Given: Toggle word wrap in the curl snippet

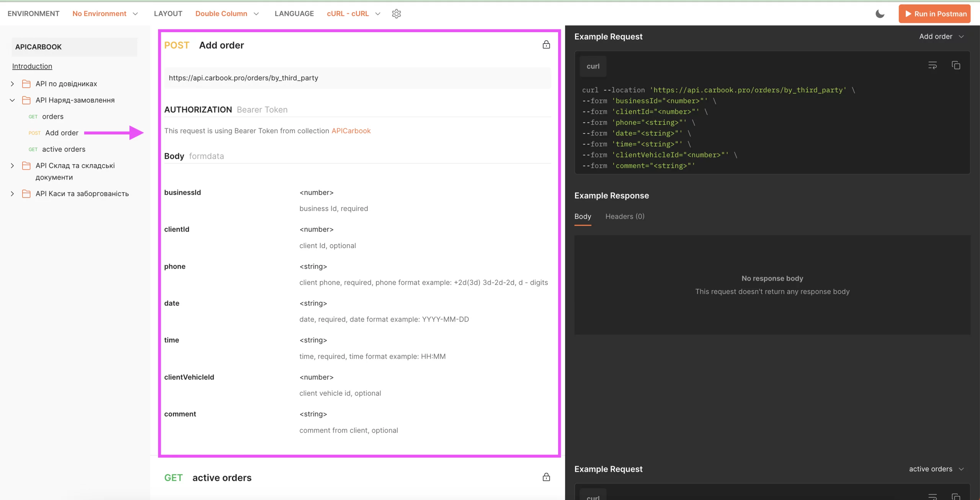Looking at the screenshot, I should pyautogui.click(x=933, y=65).
